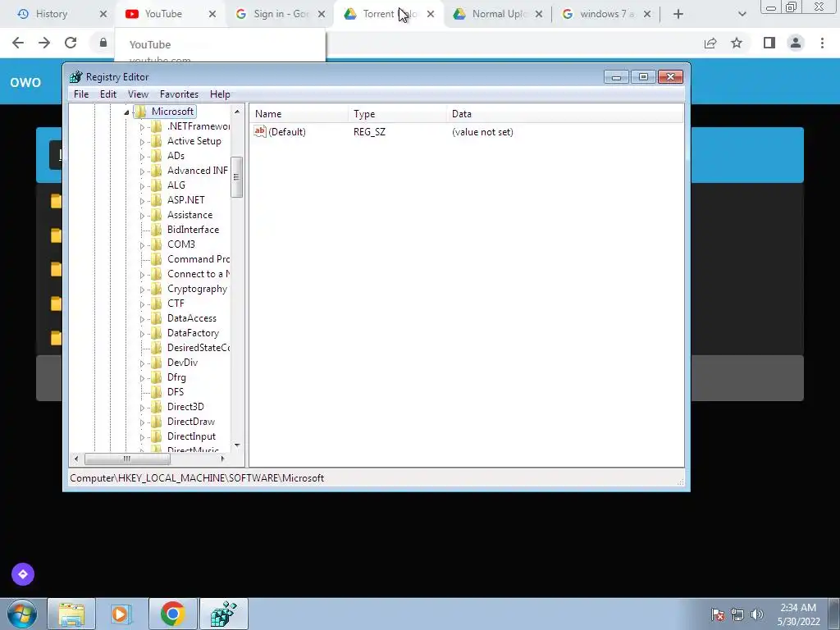Open the File menu in Registry Editor
840x630 pixels.
[x=81, y=94]
